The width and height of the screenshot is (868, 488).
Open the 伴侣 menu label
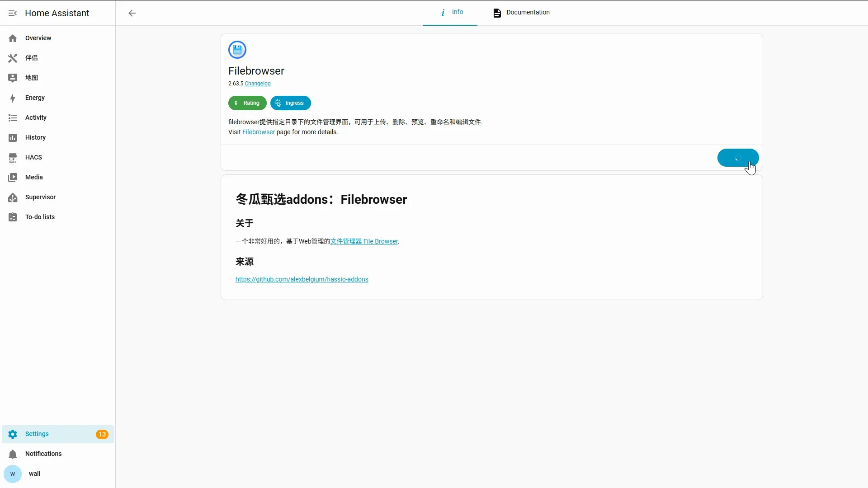click(32, 58)
